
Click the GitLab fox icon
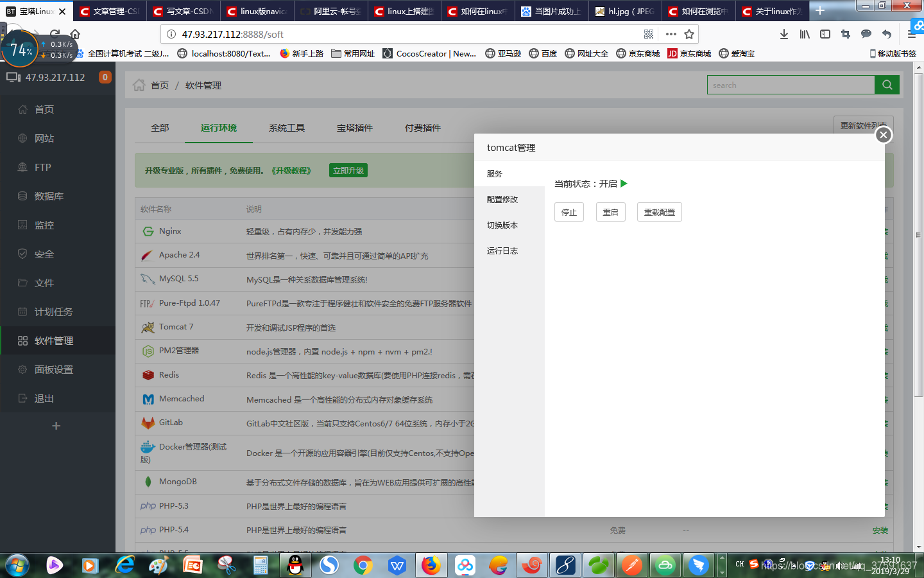(148, 423)
